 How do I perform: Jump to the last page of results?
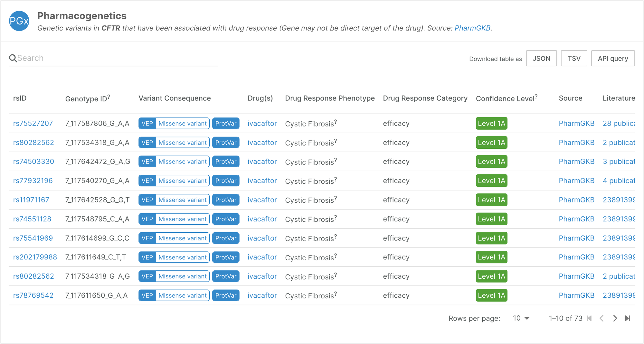[x=628, y=318]
